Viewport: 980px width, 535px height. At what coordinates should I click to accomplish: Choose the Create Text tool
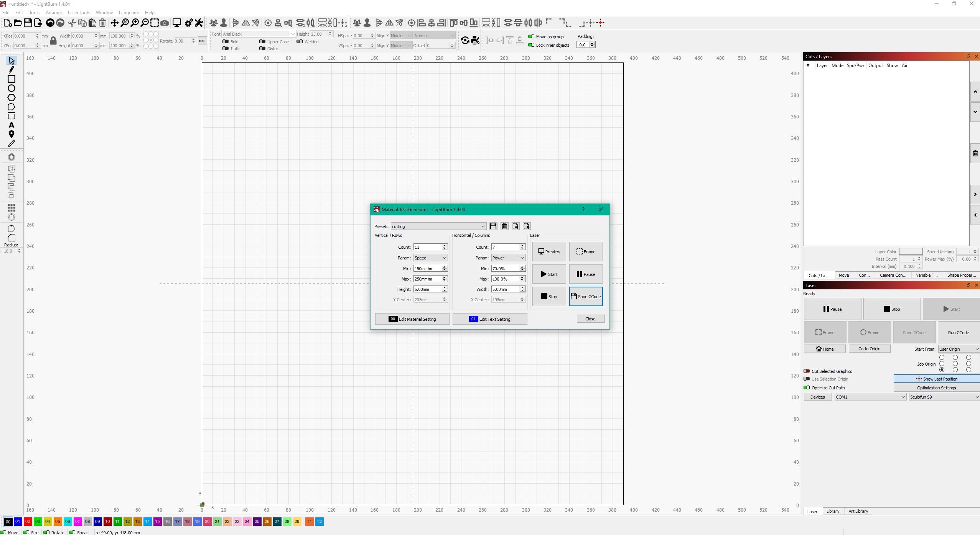pyautogui.click(x=12, y=125)
